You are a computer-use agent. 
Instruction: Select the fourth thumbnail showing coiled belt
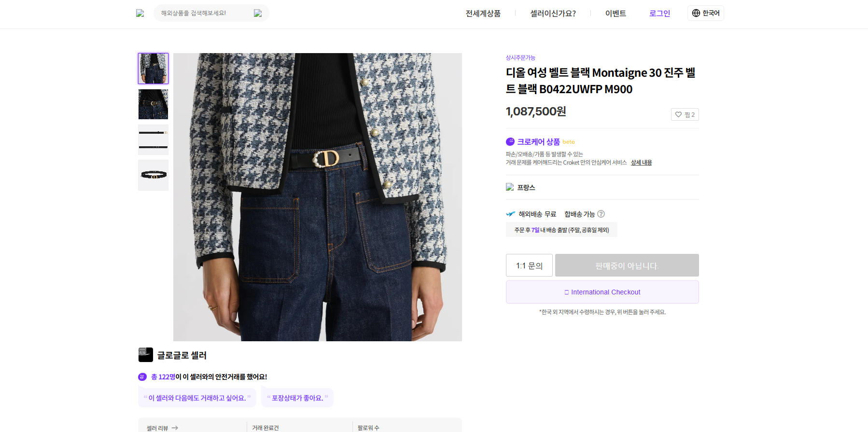(154, 175)
